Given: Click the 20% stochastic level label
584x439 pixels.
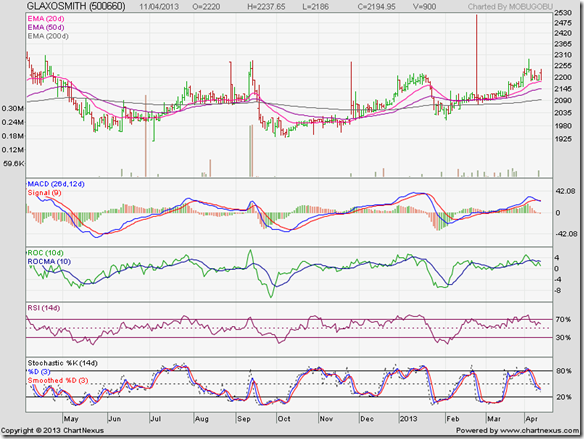Looking at the screenshot, I should pos(564,397).
